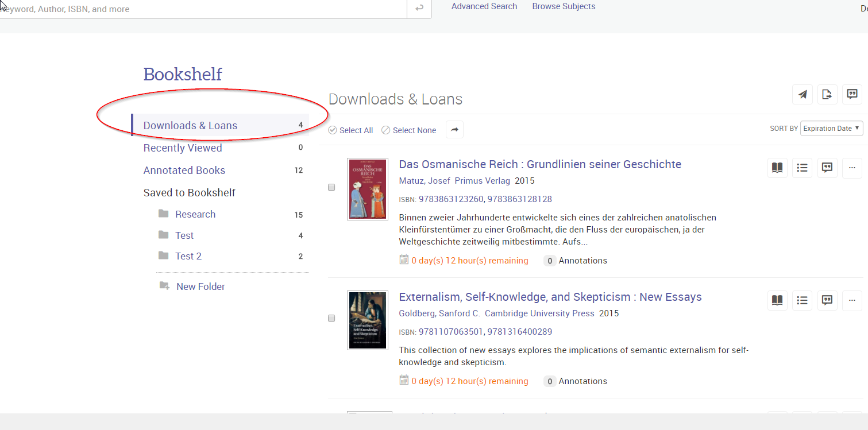
Task: Open the Sort By Expiration Date dropdown
Action: 831,129
